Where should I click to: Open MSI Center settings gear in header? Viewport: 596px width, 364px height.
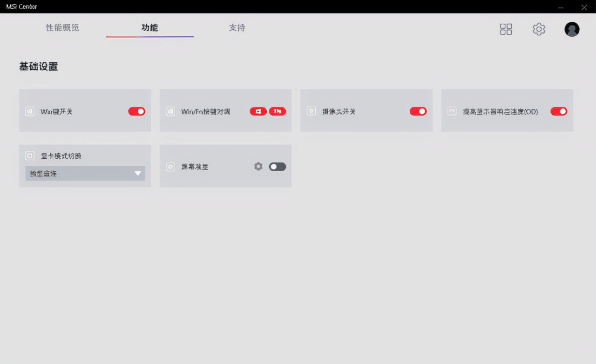539,29
